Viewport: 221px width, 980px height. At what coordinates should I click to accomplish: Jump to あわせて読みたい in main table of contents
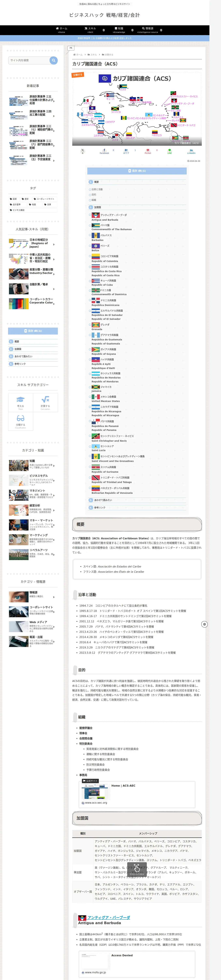click(103, 500)
